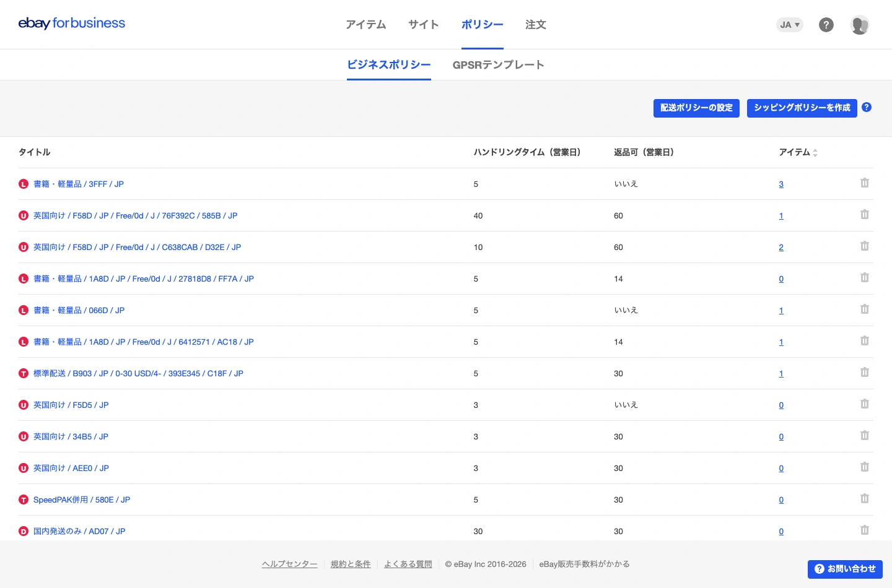This screenshot has height=588, width=892.
Task: Delete the 書籍・軽量品 / 3FFF / JP policy
Action: click(x=865, y=183)
